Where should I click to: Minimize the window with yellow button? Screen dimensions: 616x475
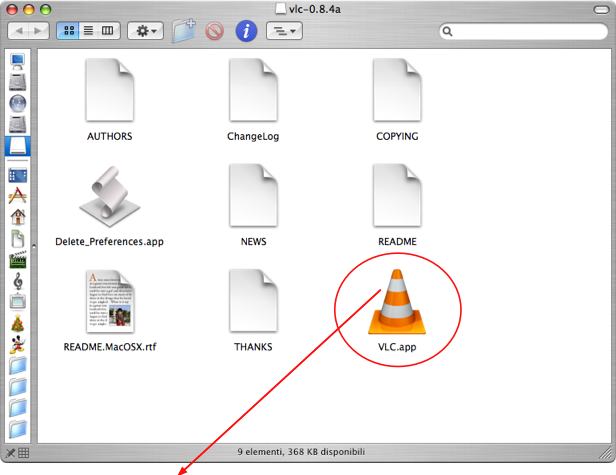29,9
